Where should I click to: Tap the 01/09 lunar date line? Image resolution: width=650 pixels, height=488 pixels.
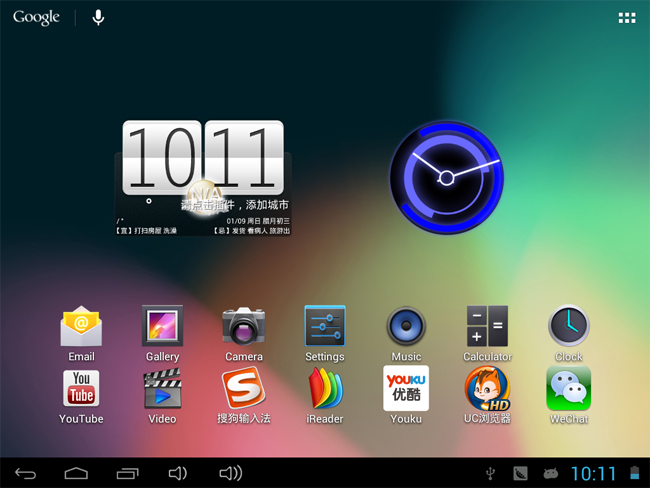tap(258, 221)
